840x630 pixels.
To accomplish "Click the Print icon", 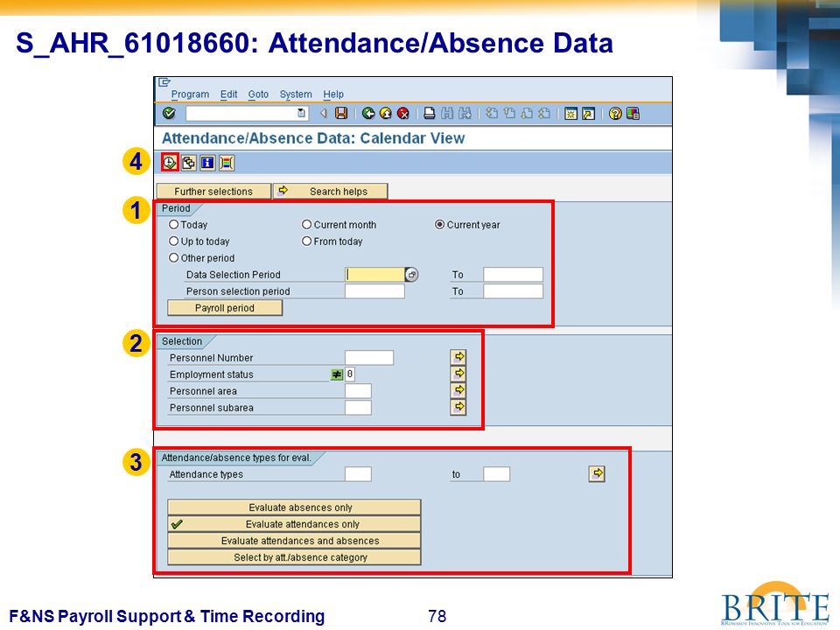I will pyautogui.click(x=429, y=113).
